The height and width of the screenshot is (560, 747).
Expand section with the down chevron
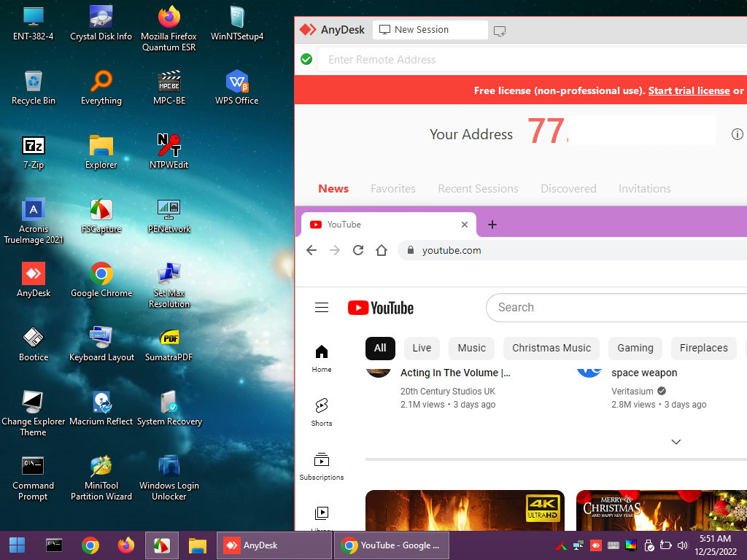[x=676, y=442]
